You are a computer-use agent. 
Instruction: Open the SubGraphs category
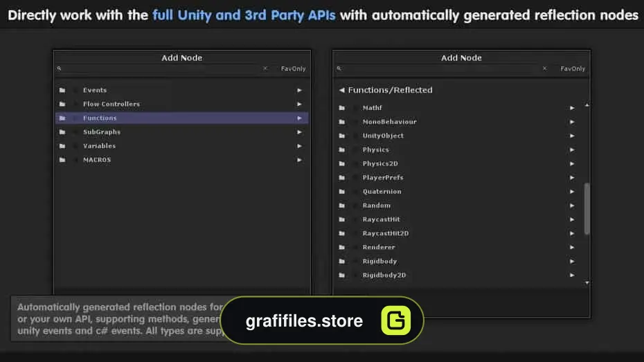click(182, 132)
